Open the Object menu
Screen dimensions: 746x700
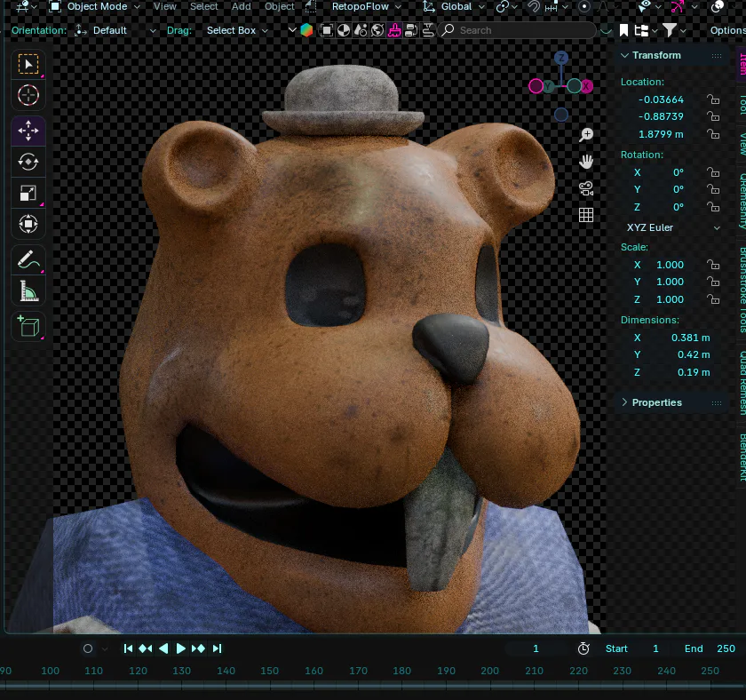279,6
